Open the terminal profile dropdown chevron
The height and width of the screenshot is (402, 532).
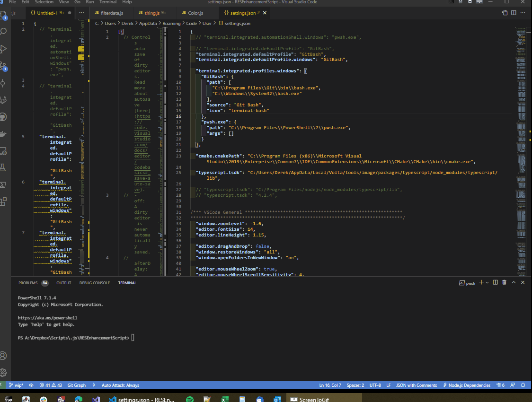487,282
